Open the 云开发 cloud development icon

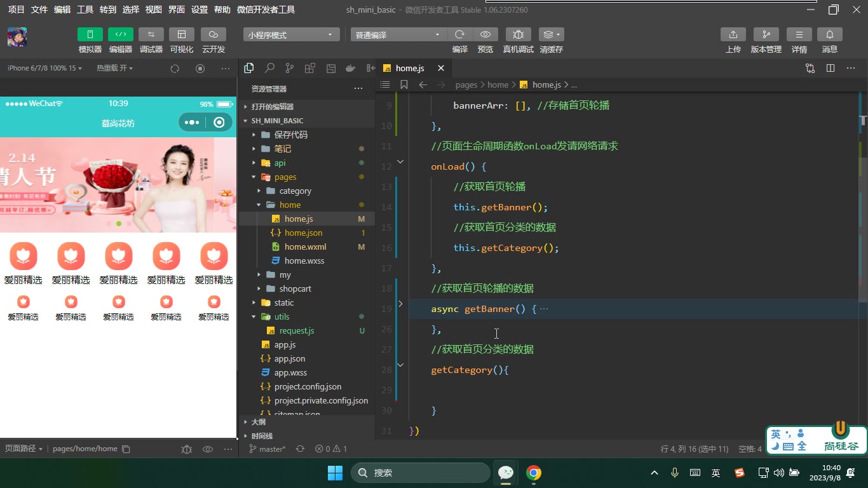pos(214,34)
